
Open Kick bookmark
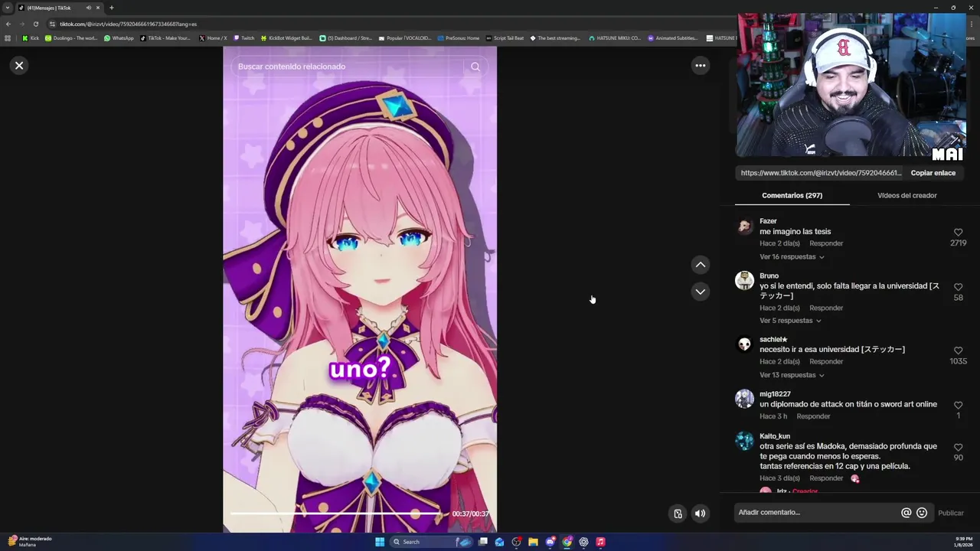31,37
